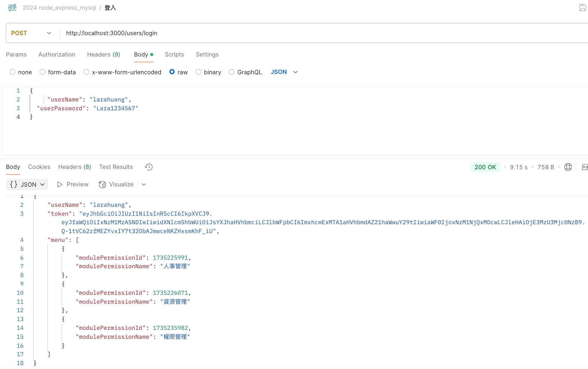Image resolution: width=588 pixels, height=369 pixels.
Task: Click the Preview play icon
Action: point(60,184)
